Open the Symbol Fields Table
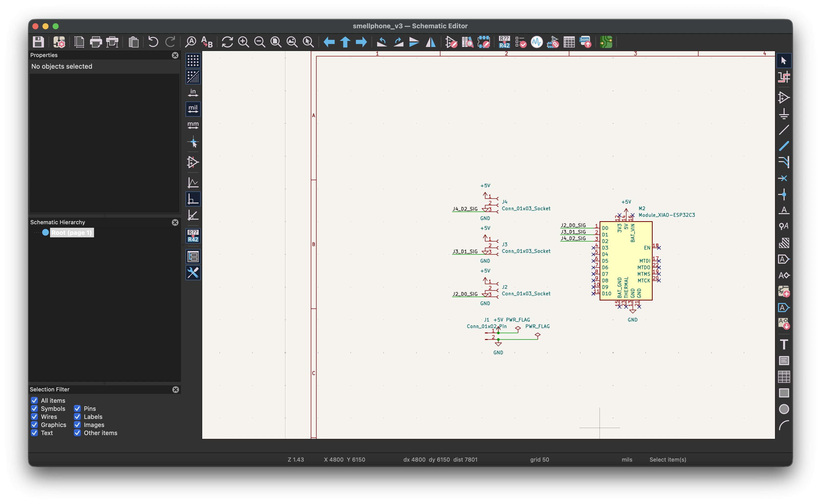The width and height of the screenshot is (821, 504). [x=569, y=42]
